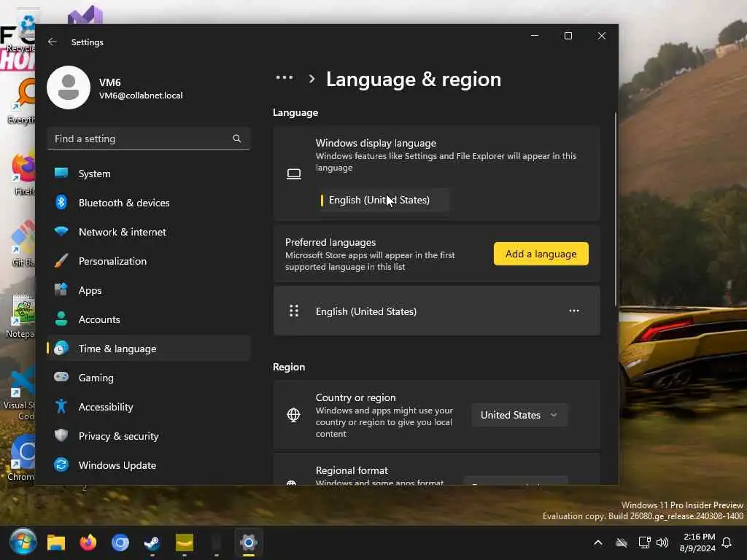
Task: Open Windows Update settings
Action: pos(149,465)
